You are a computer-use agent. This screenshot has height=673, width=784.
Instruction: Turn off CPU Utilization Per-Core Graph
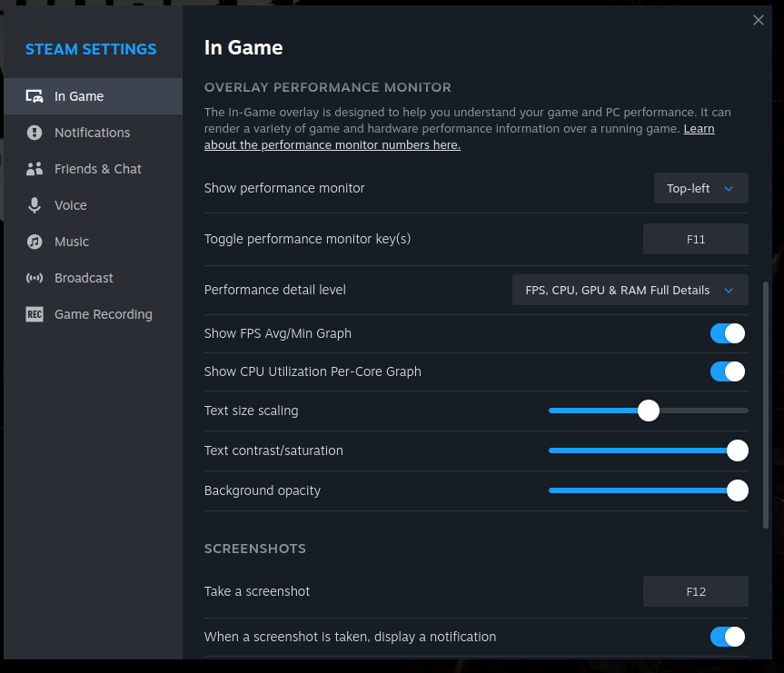(x=728, y=371)
